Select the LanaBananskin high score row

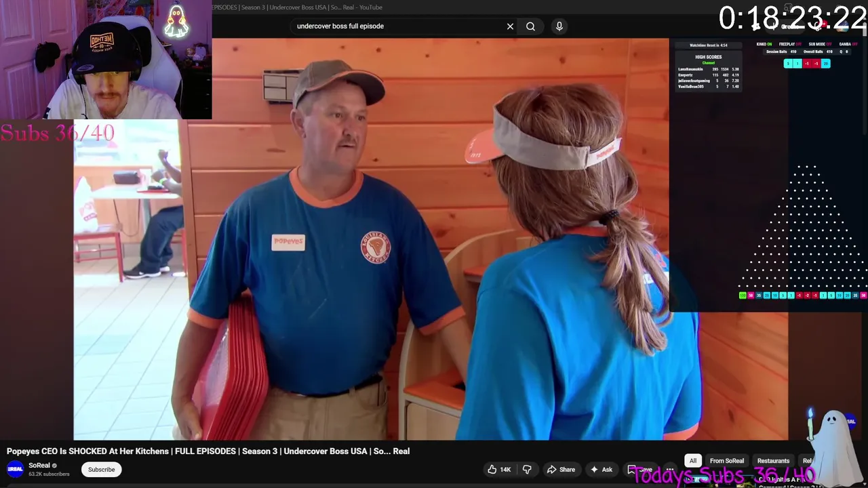click(709, 69)
